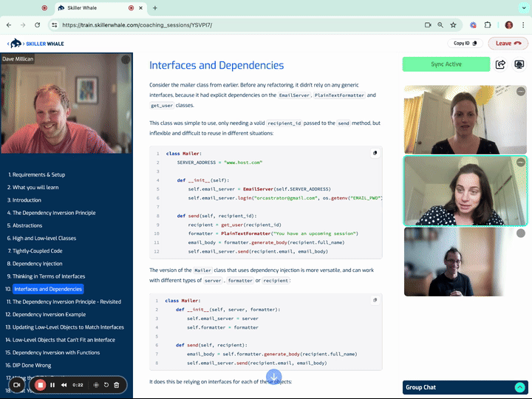Image resolution: width=532 pixels, height=399 pixels.
Task: View site information icon in address bar
Action: (x=54, y=25)
